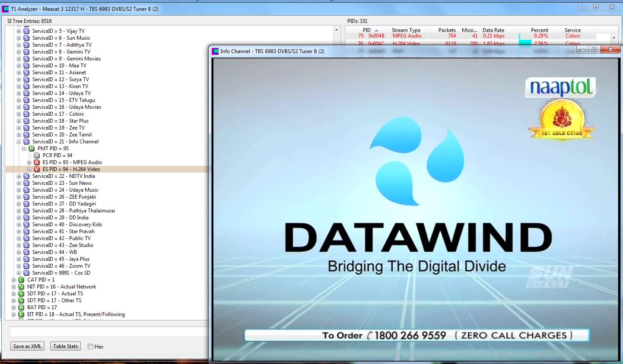Expand ES PID 94 H.264 Video node
This screenshot has width=623, height=364.
(29, 169)
